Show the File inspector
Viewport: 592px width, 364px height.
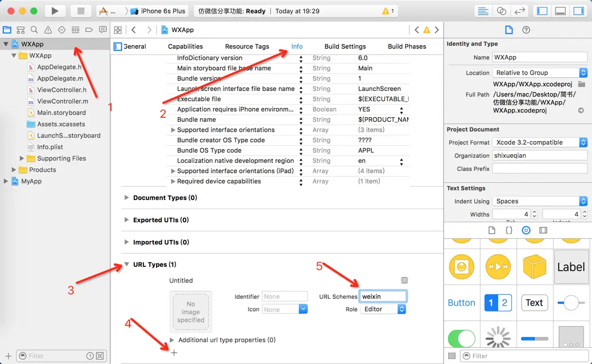(x=509, y=30)
